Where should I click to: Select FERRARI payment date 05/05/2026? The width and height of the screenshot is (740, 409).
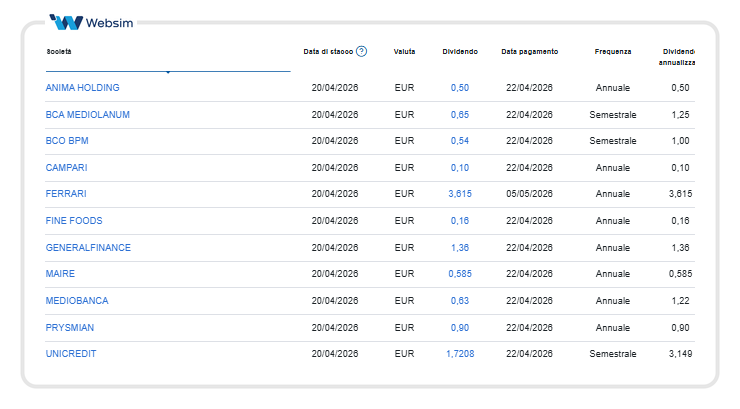click(x=530, y=193)
